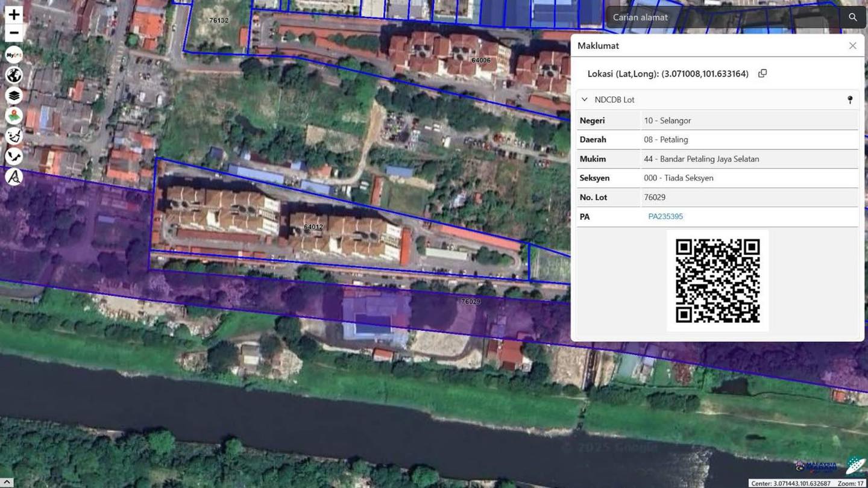Click the pin icon in NDCDB Lot header

[x=850, y=100]
